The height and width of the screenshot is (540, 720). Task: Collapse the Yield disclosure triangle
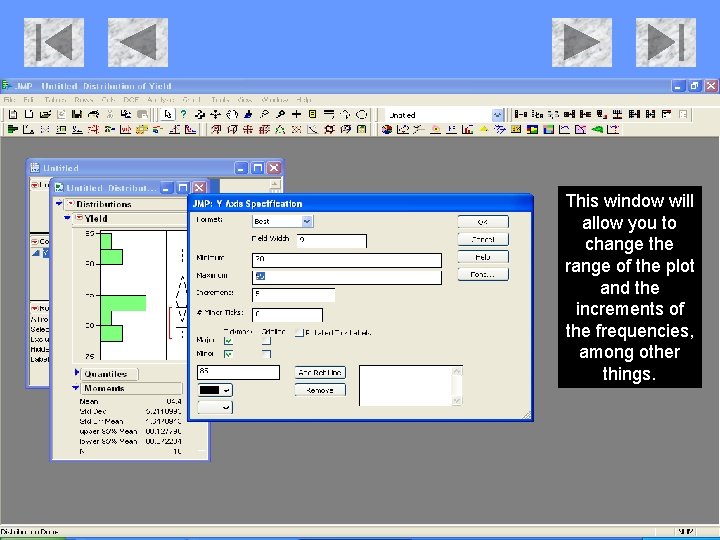(x=67, y=218)
